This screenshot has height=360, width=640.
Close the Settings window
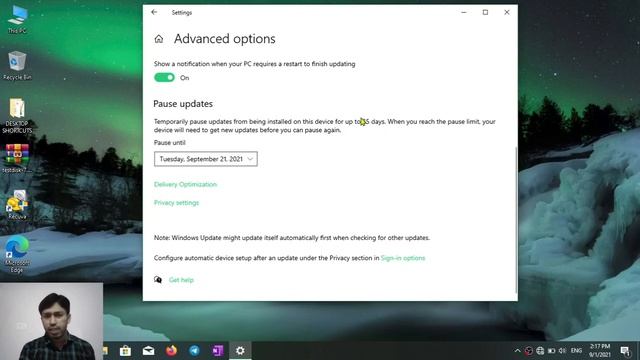tap(507, 12)
